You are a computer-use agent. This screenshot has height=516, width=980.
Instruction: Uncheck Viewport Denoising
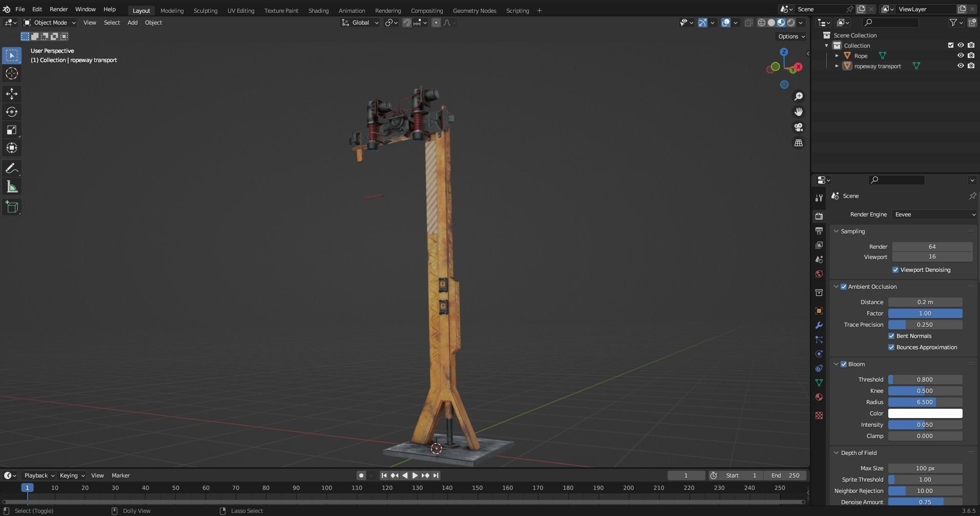pos(895,270)
